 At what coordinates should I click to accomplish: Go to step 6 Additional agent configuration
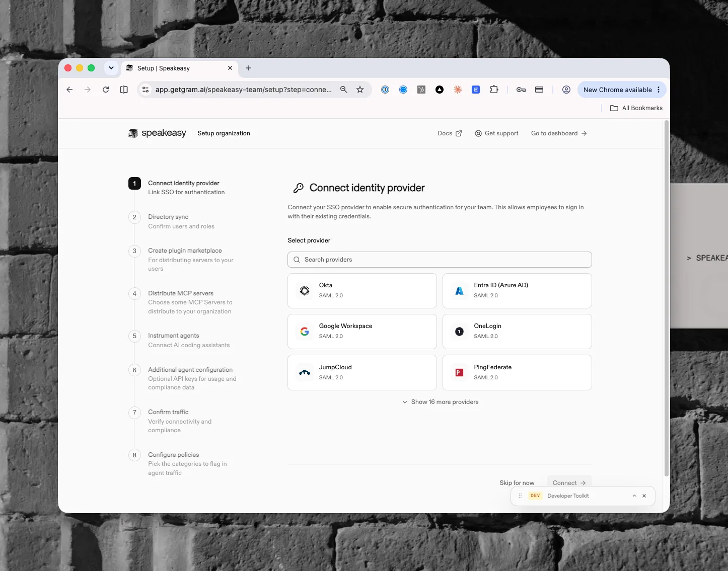click(x=183, y=378)
